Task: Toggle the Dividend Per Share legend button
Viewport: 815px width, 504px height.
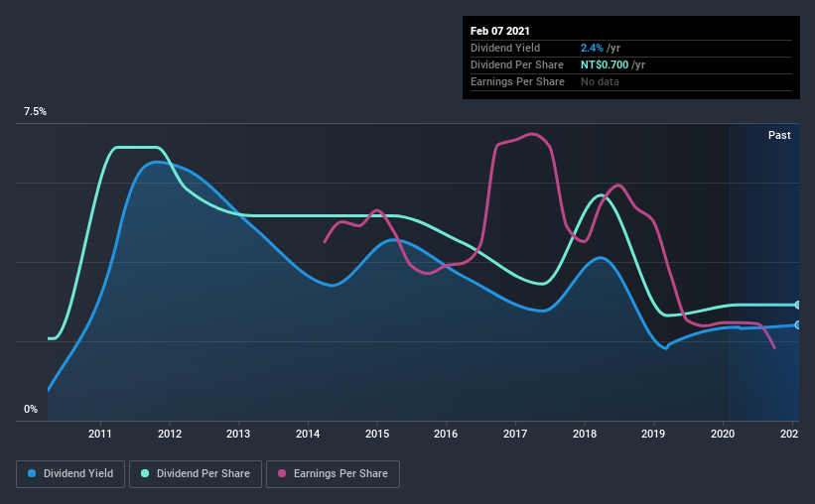Action: tap(196, 474)
